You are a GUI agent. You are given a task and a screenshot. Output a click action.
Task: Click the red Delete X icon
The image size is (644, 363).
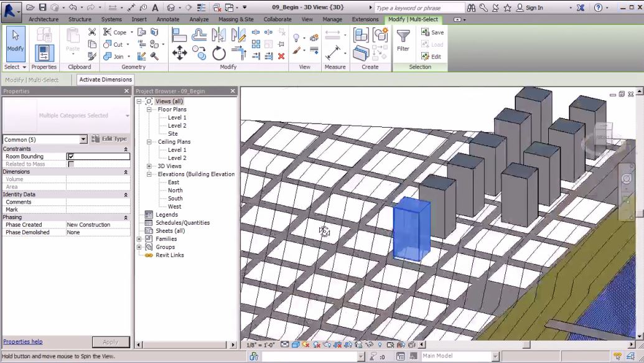281,56
